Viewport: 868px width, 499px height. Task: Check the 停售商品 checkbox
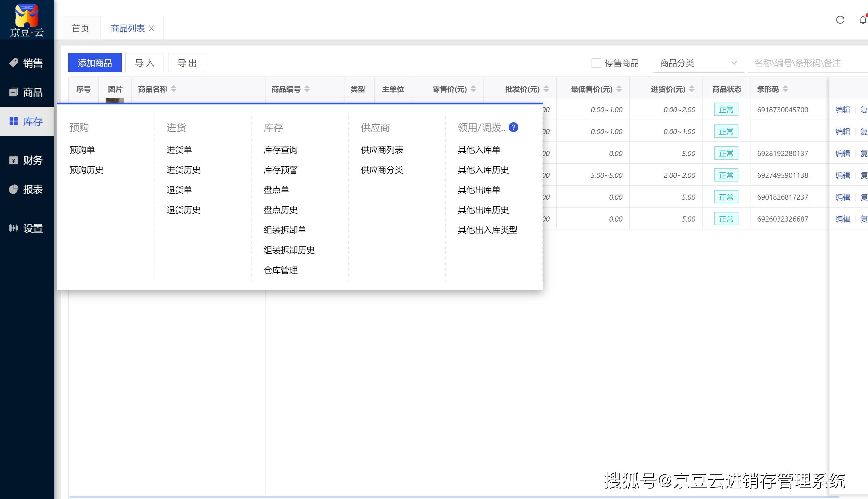point(596,63)
